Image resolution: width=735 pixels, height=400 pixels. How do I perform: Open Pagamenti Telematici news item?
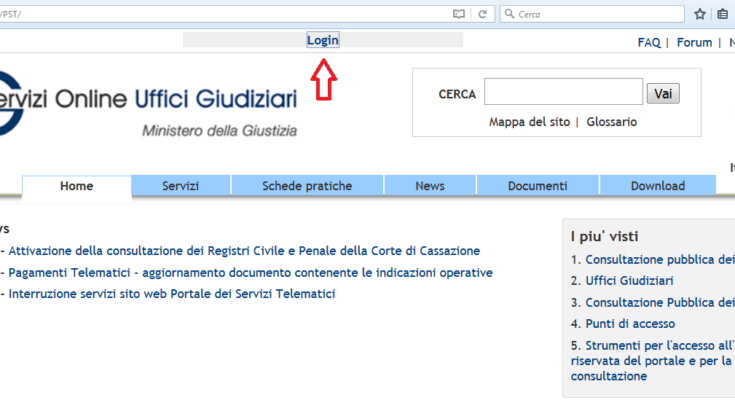pos(250,272)
